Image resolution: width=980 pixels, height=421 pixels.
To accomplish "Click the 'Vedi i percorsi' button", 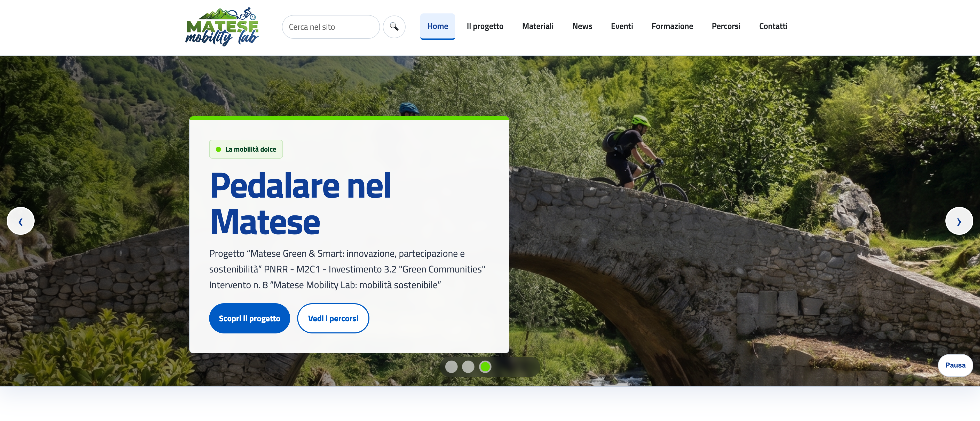I will [x=333, y=318].
